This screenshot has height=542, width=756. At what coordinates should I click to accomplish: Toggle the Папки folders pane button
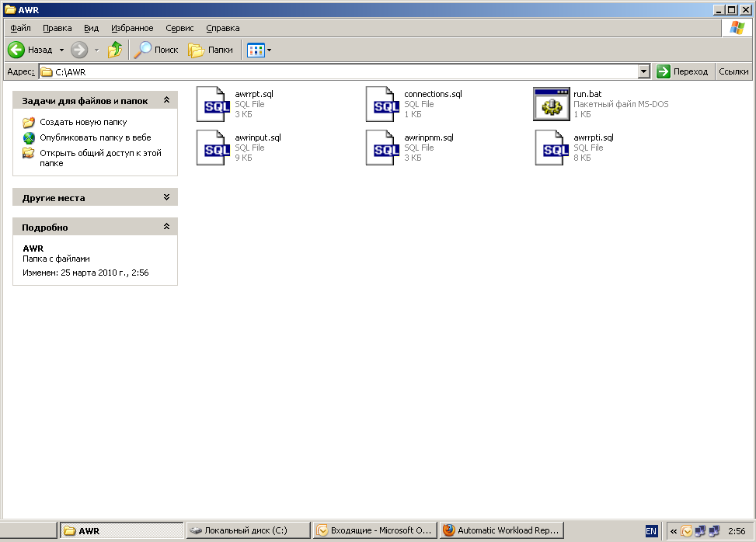[211, 50]
